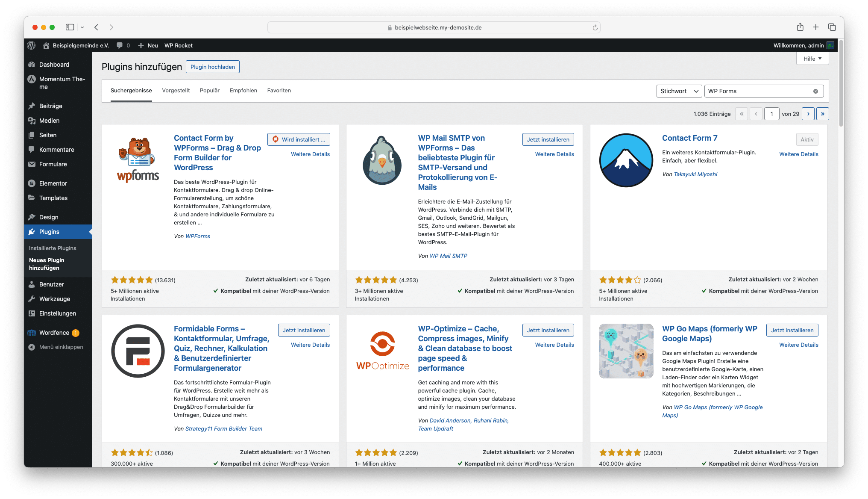Open Safari sidebar dropdown chevron
This screenshot has width=868, height=499.
pos(82,27)
